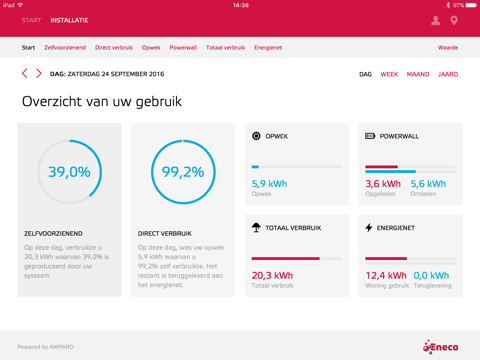
Task: Switch to JAAR view
Action: [448, 74]
